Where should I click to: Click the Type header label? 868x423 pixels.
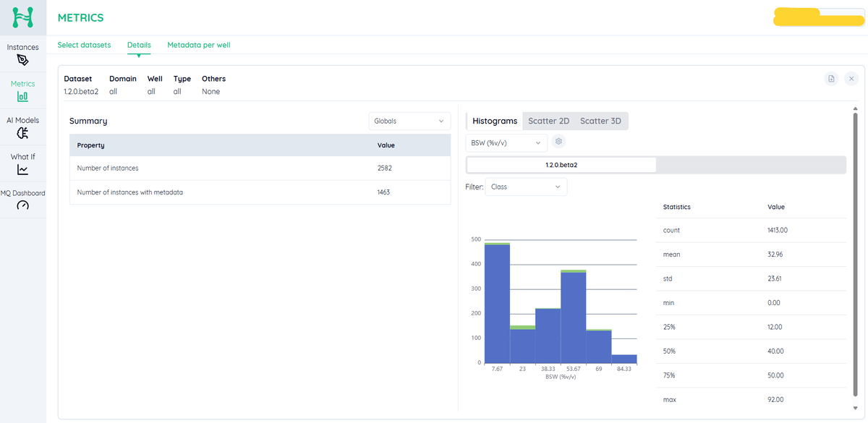pyautogui.click(x=182, y=79)
